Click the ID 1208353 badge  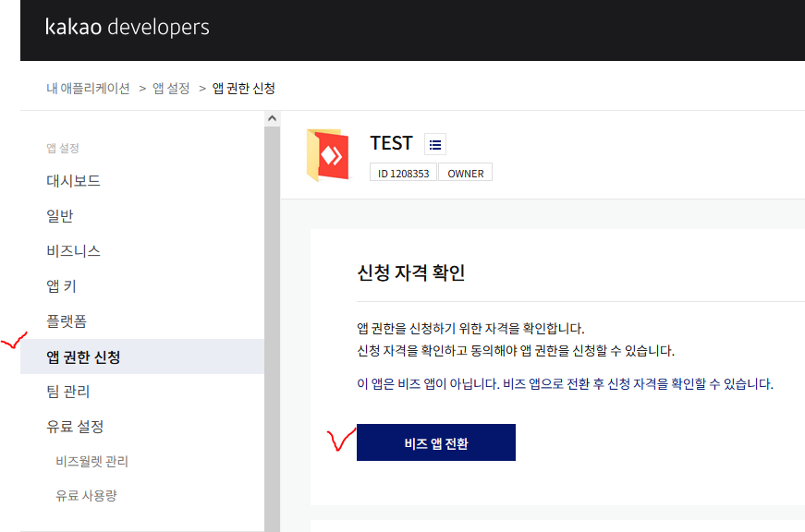click(x=403, y=173)
